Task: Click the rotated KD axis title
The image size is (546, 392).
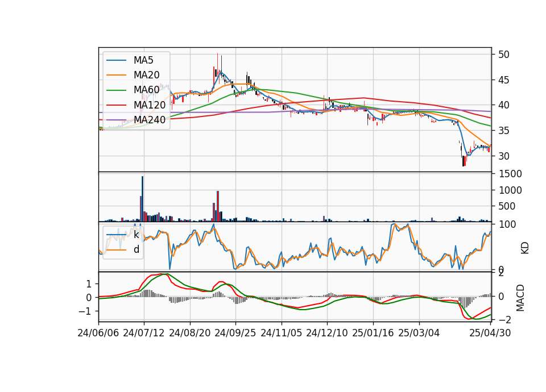Action: coord(525,248)
